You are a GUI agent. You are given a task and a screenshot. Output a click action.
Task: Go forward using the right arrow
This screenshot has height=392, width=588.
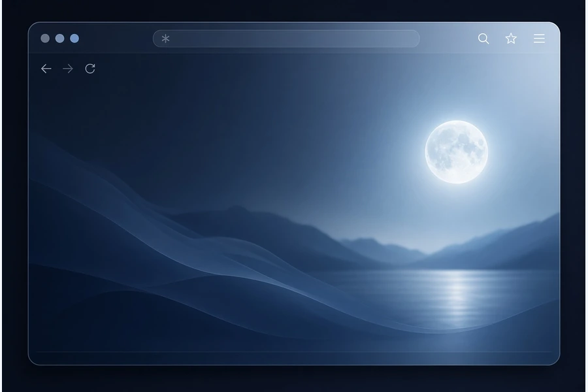click(68, 69)
